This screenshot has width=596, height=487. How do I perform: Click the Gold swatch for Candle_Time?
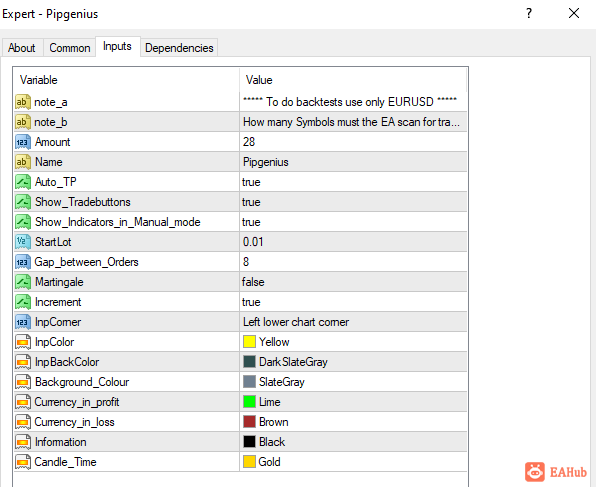pyautogui.click(x=249, y=462)
